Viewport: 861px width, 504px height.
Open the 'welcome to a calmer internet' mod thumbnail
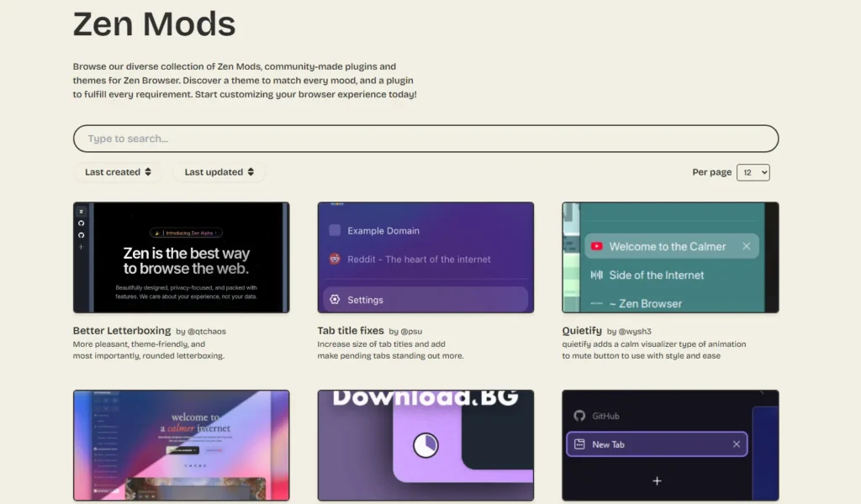[182, 445]
